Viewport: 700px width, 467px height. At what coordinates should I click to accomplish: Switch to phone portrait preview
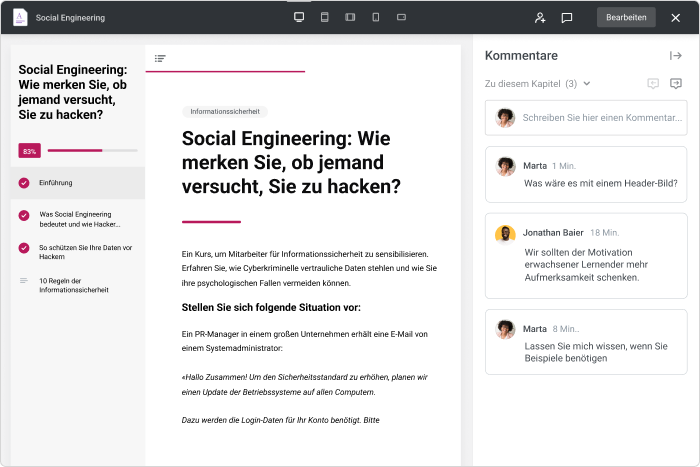point(376,17)
